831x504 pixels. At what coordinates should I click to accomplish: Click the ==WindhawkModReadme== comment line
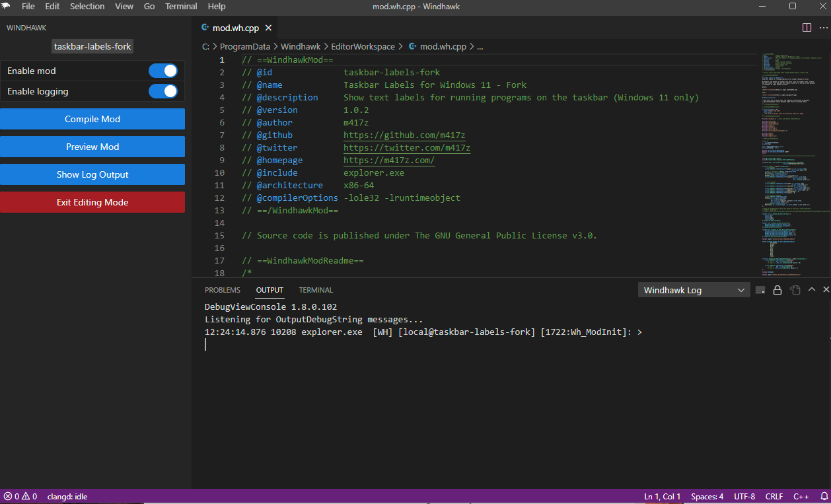coord(303,261)
